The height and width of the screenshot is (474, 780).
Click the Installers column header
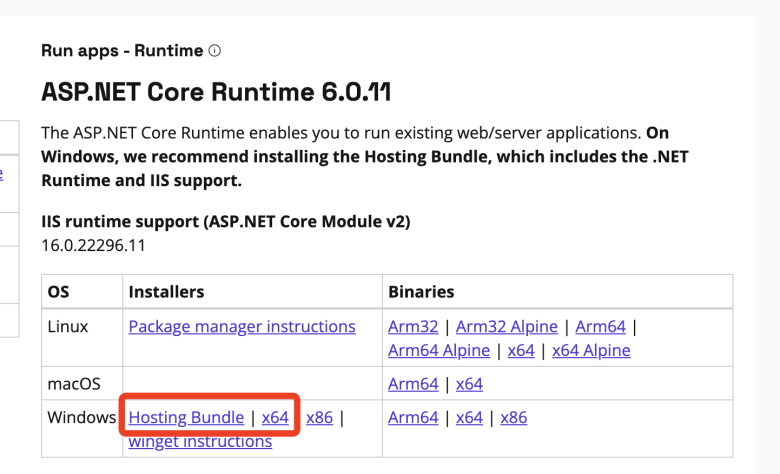[166, 292]
